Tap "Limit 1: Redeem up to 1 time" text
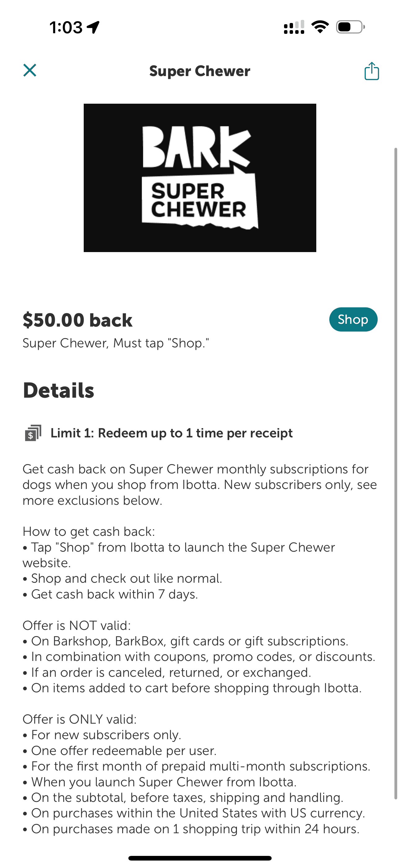The image size is (400, 868). point(171,433)
